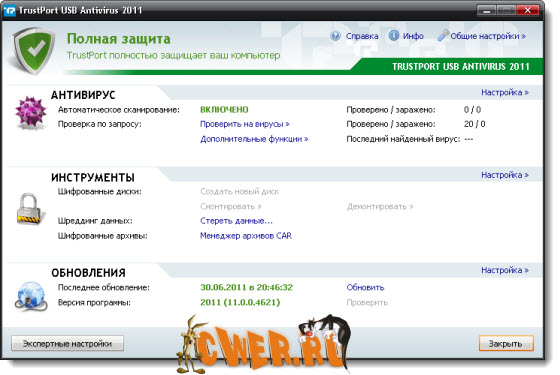This screenshot has height=375, width=560.
Task: Click Последнее обновление label
Action: pyautogui.click(x=104, y=288)
